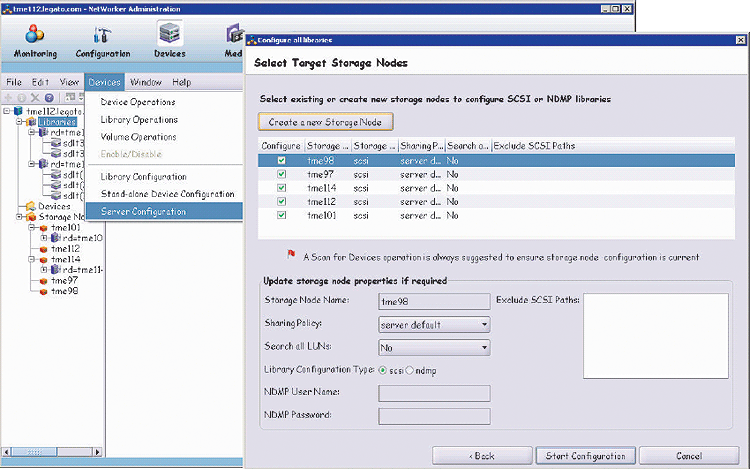Viewport: 750px width, 469px height.
Task: Collapse the tme112.legato root tree node
Action: click(7, 111)
